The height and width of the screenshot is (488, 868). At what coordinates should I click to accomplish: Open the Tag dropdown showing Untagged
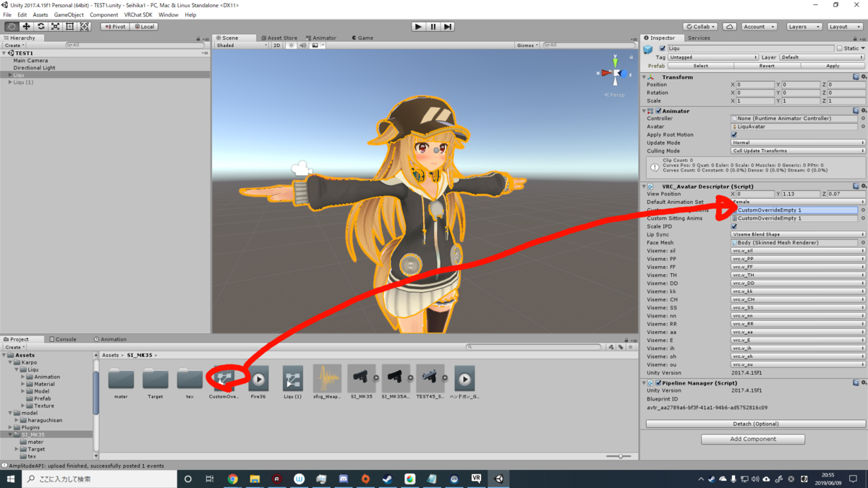(713, 57)
